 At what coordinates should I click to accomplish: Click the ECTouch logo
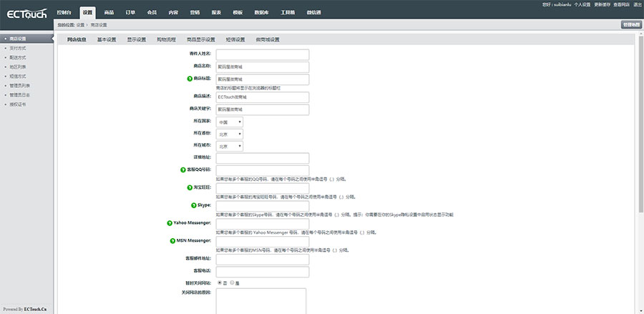click(x=26, y=14)
